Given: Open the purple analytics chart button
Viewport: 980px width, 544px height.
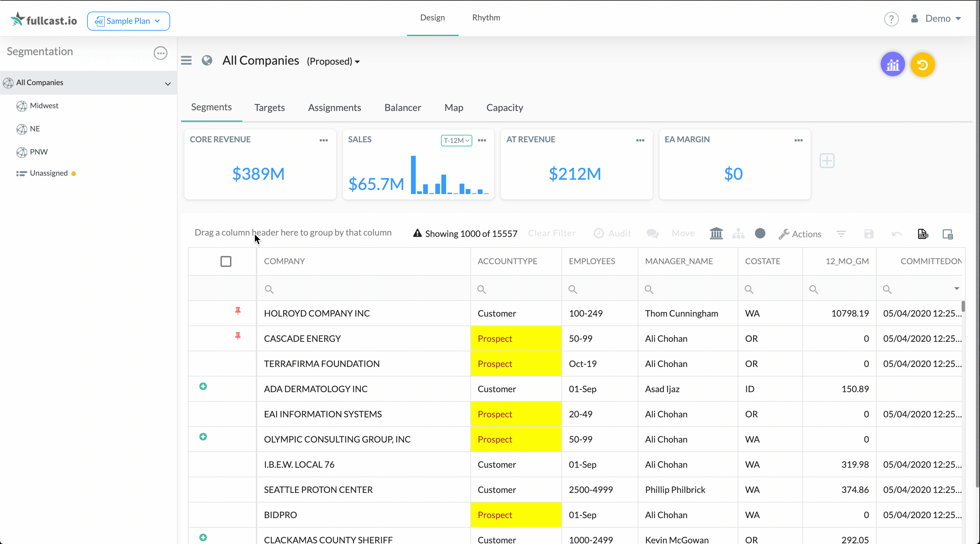Looking at the screenshot, I should point(893,64).
